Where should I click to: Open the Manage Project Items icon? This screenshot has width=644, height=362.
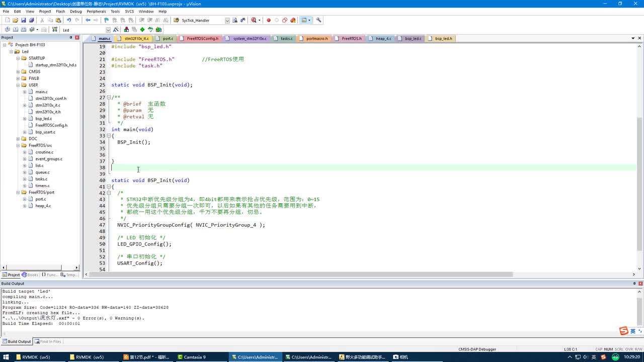click(126, 30)
